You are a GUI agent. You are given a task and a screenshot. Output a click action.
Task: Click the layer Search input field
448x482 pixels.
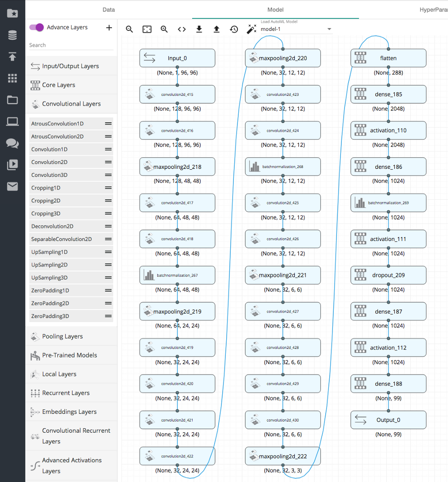[71, 45]
